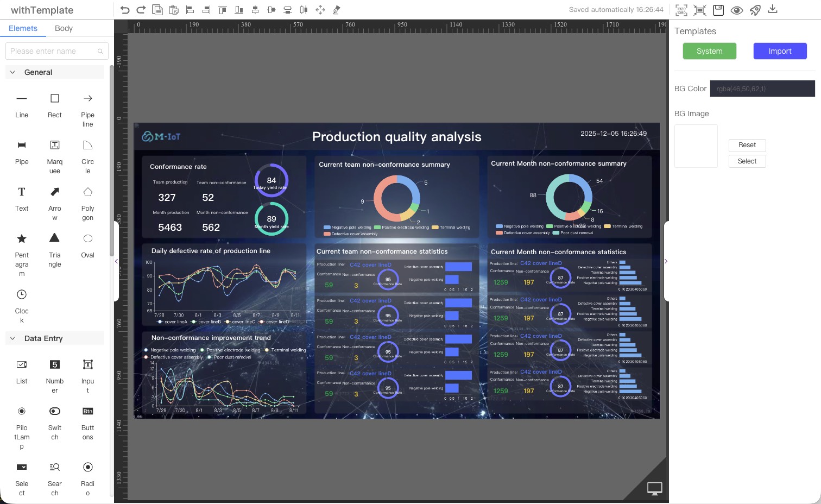Collapse the General elements section
Image resolution: width=821 pixels, height=504 pixels.
coord(12,72)
